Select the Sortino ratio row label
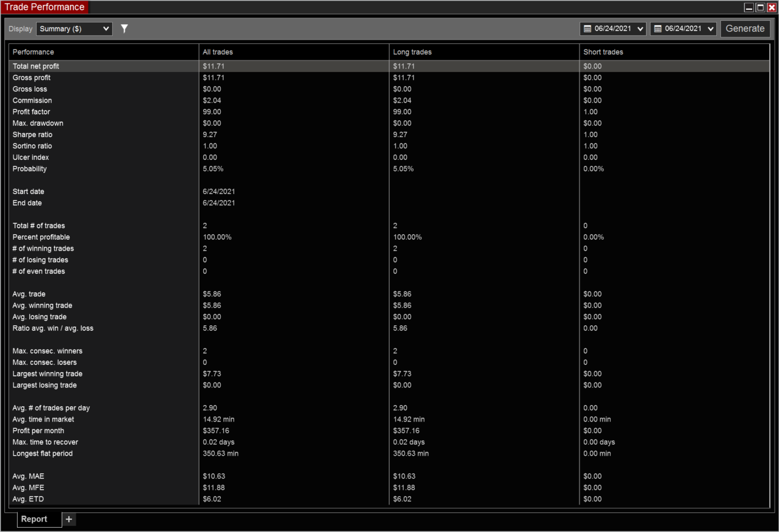This screenshot has width=779, height=532. point(32,146)
